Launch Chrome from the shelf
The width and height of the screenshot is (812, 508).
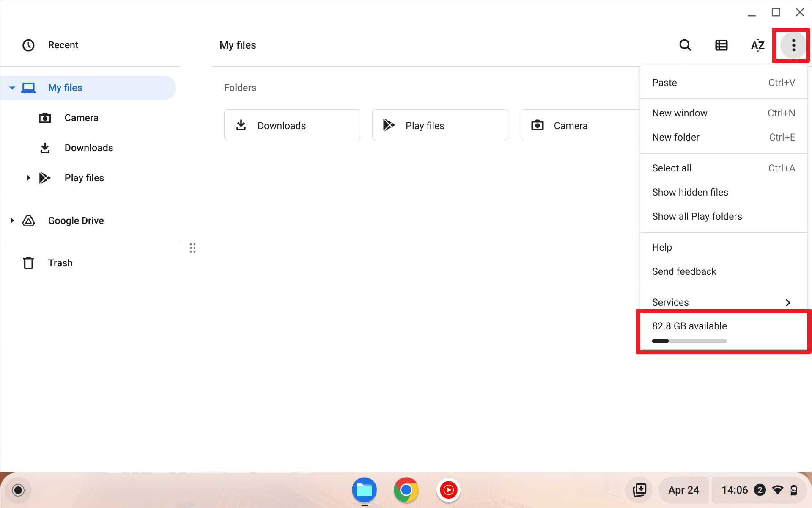point(406,490)
